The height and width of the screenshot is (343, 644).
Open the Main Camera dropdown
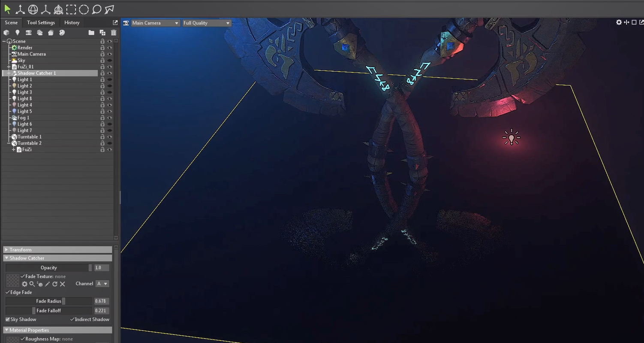tap(155, 23)
